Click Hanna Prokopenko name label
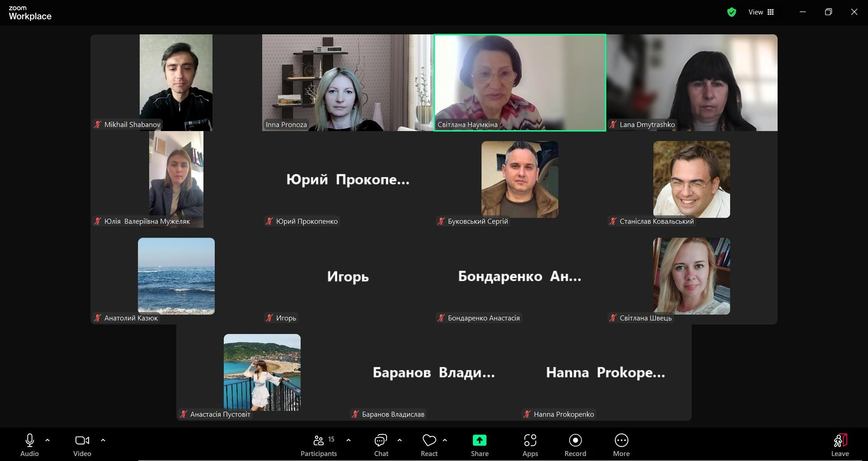868x461 pixels. [x=564, y=414]
